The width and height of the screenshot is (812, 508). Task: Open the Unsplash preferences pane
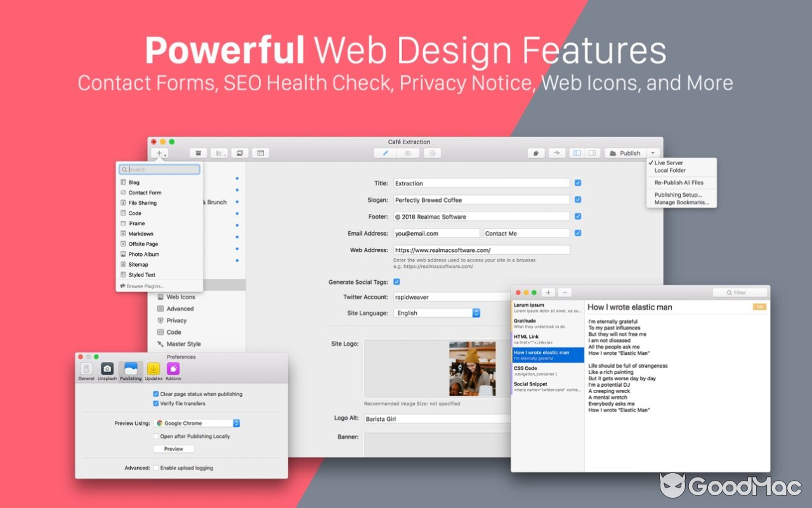click(107, 370)
